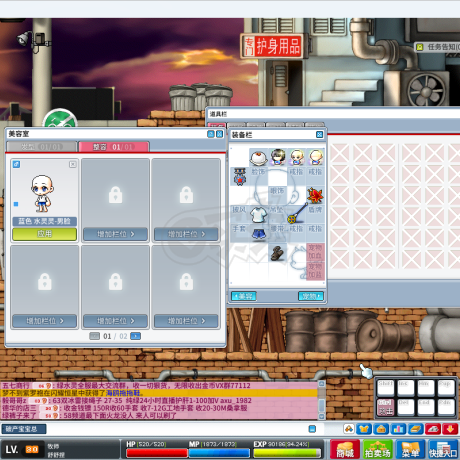Toggle the chat window minimize square icon
Screen dimensions: 460x460
click(x=312, y=429)
